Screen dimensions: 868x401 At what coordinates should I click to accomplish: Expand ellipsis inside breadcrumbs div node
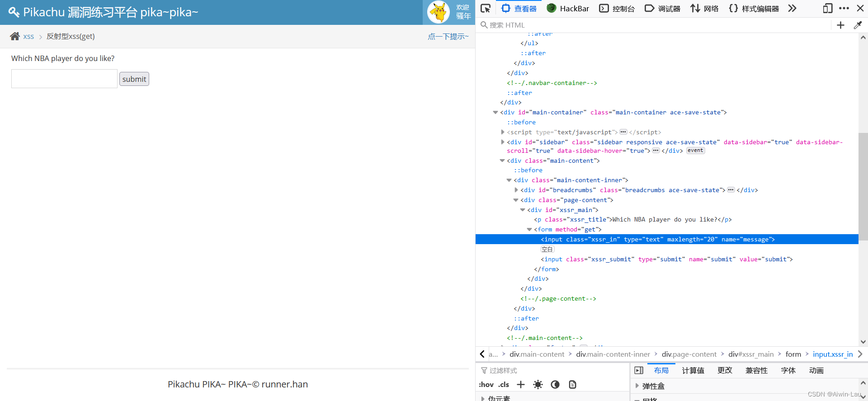click(x=731, y=190)
